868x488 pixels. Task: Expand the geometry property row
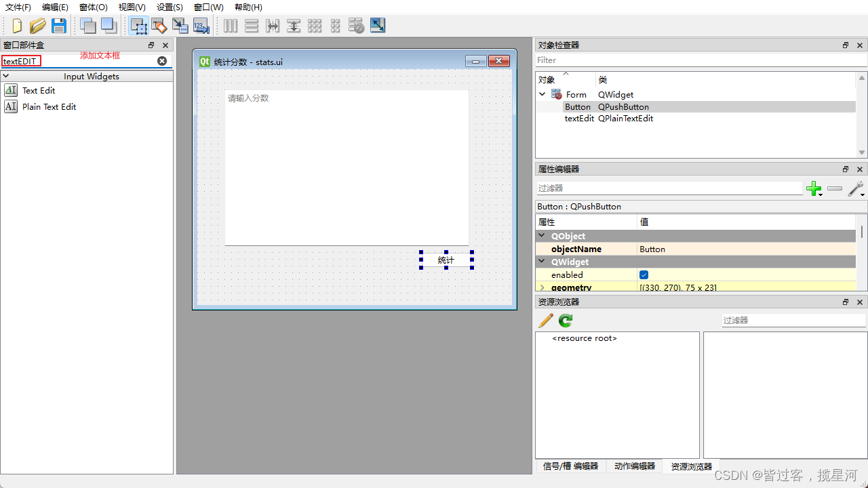point(542,287)
